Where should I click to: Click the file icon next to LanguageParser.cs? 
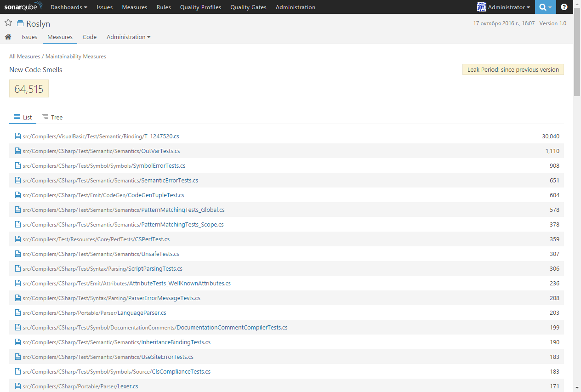17,312
